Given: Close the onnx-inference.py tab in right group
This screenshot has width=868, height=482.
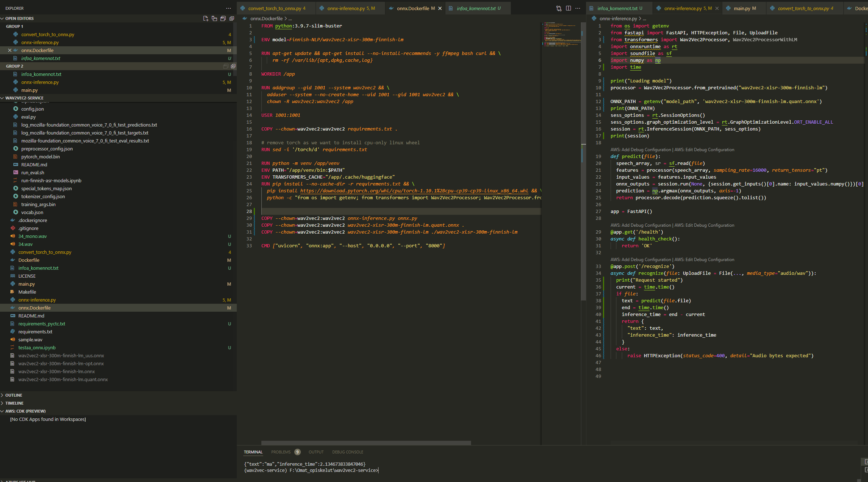Looking at the screenshot, I should 717,8.
